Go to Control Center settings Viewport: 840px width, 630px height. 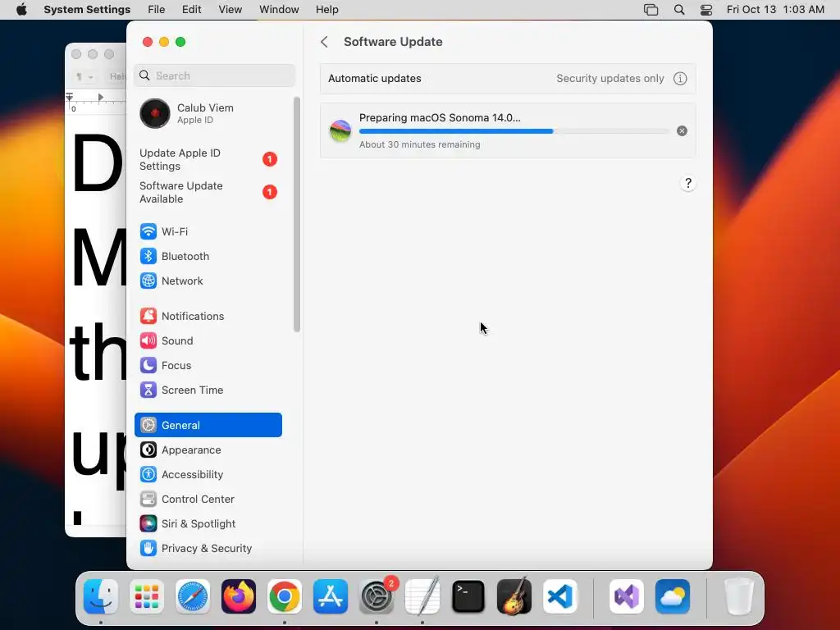pos(208,500)
